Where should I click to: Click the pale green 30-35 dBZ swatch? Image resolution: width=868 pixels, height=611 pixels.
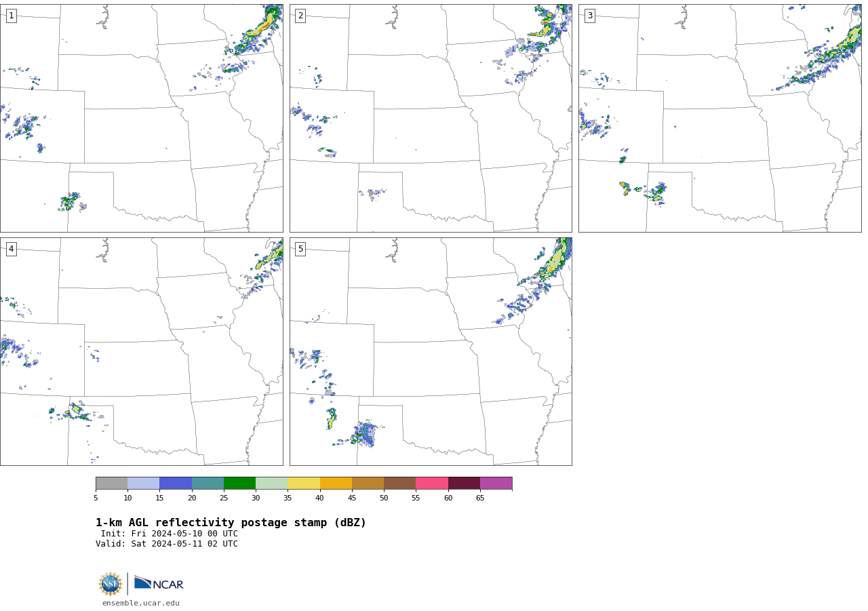point(271,484)
